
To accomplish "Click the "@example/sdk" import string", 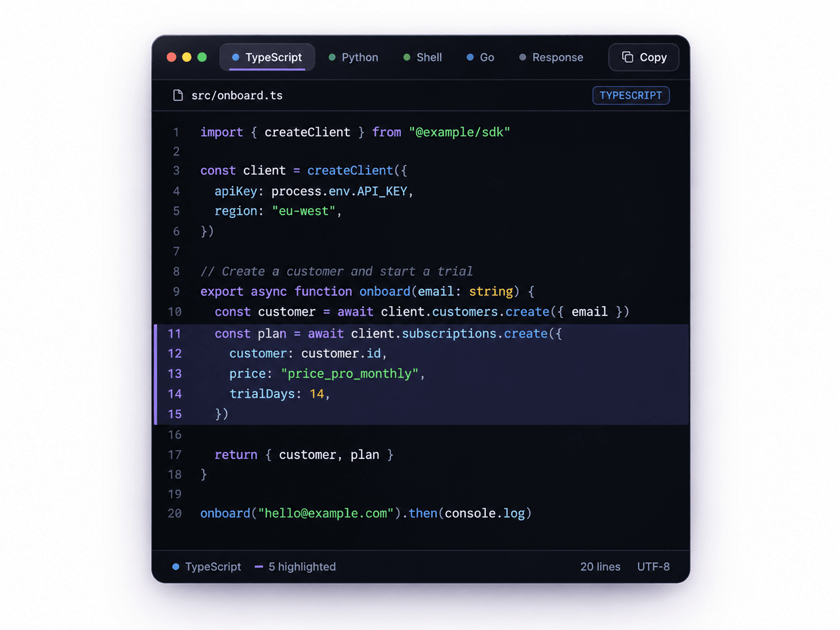I will pos(459,132).
